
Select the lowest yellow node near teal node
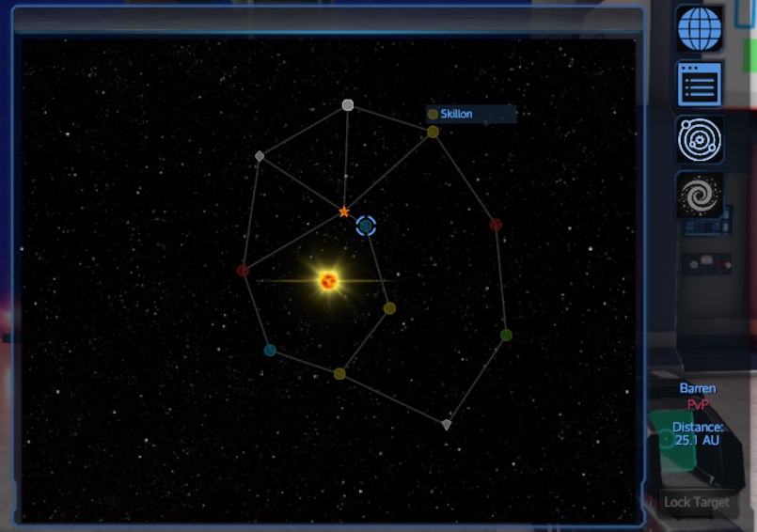point(339,374)
